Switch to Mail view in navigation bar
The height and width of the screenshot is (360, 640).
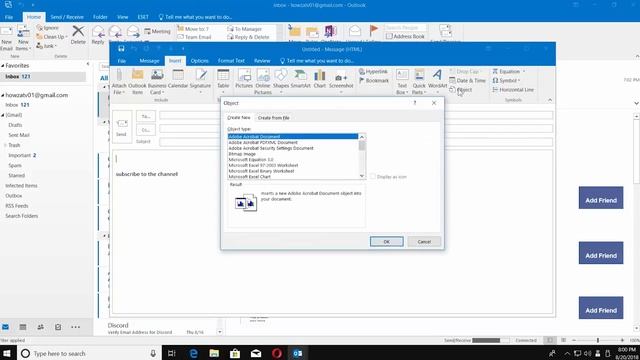tap(6, 327)
